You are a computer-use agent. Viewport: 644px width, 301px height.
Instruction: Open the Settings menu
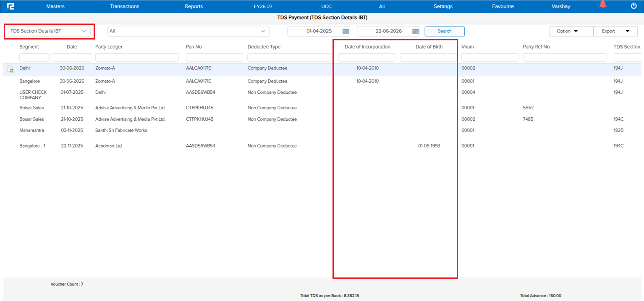pos(443,6)
